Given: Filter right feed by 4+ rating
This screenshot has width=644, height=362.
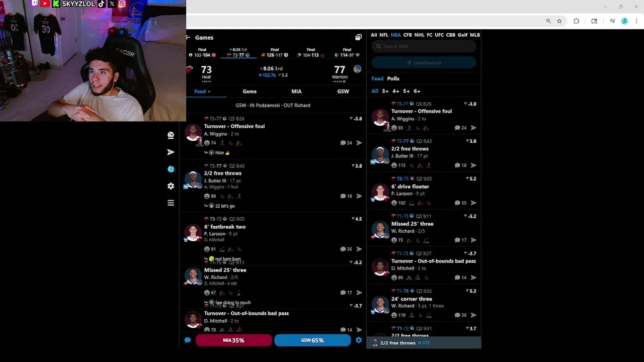Looking at the screenshot, I should coord(396,91).
